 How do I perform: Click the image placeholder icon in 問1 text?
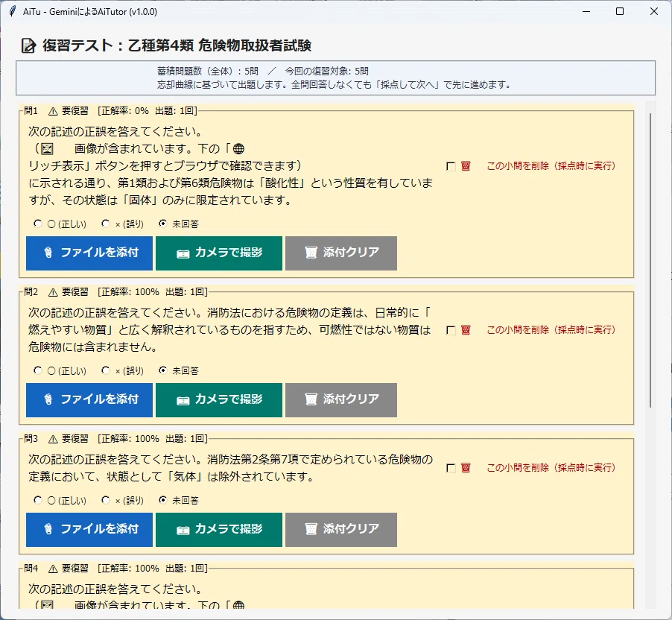(x=47, y=149)
